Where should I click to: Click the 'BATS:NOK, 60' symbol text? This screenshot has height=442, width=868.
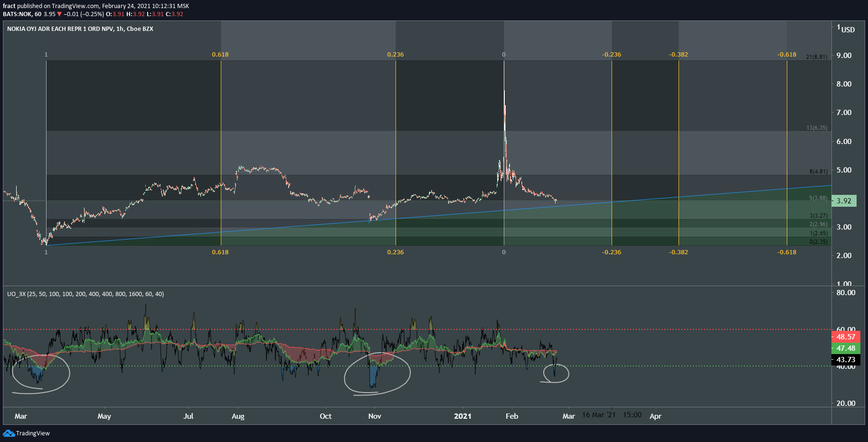22,14
